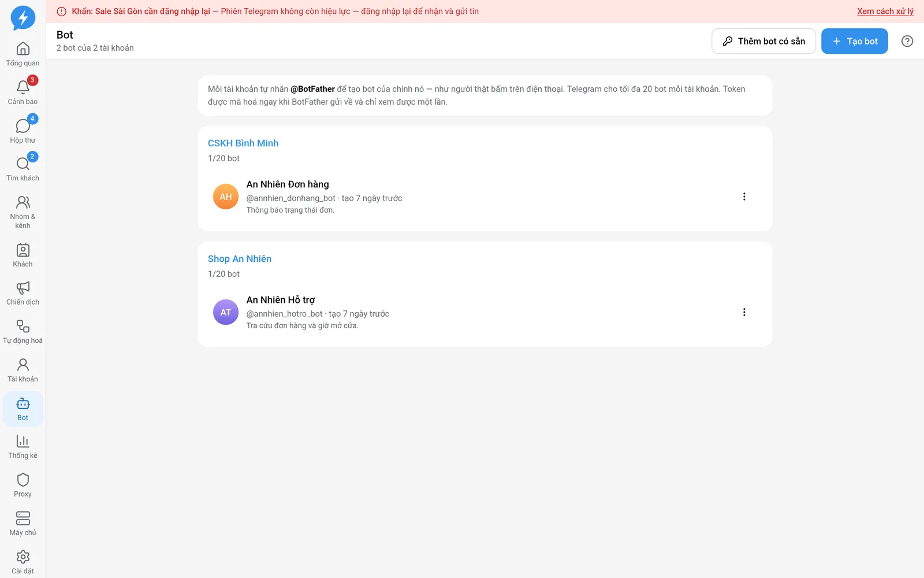
Task: Click @annhien_donhang_bot username text
Action: click(291, 198)
